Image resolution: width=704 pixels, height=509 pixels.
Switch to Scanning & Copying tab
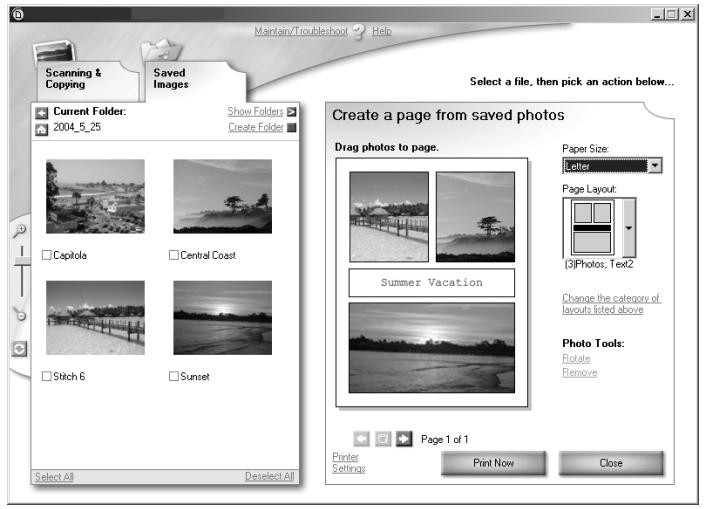[x=74, y=79]
